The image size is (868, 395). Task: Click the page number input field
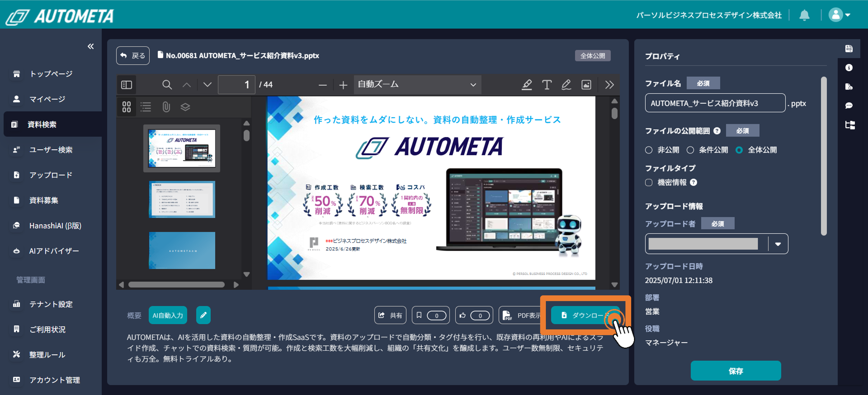click(237, 85)
